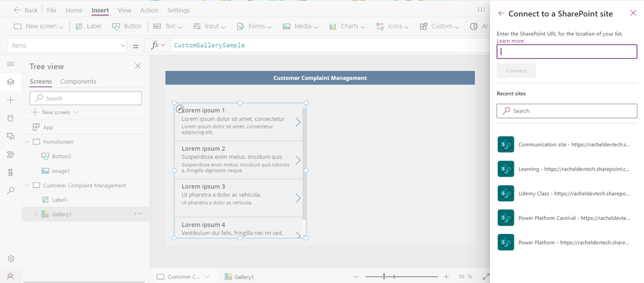Insert a Button from the toolbar
The image size is (644, 283).
point(127,26)
